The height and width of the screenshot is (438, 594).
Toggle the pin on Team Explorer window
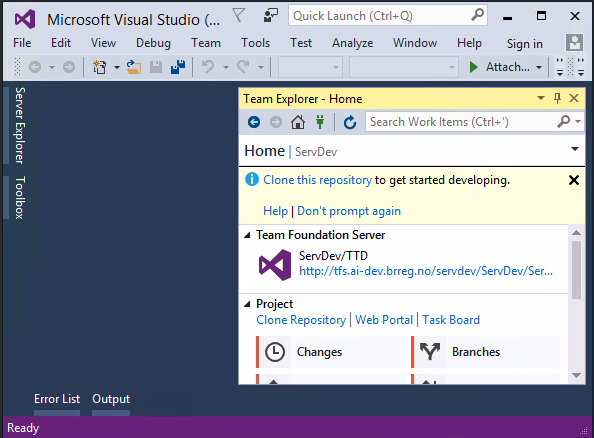click(x=557, y=99)
